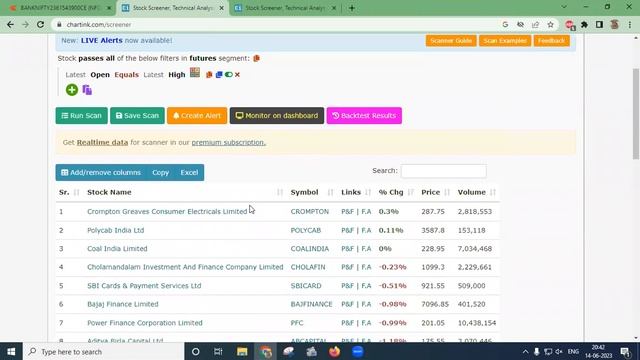Change the 'Equals' operator in the filter

tap(127, 75)
